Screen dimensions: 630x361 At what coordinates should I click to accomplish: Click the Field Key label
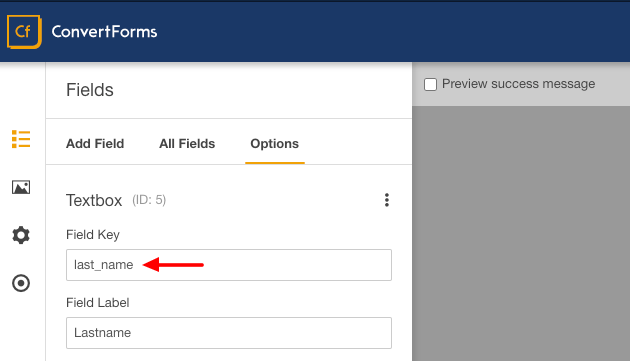(x=93, y=235)
